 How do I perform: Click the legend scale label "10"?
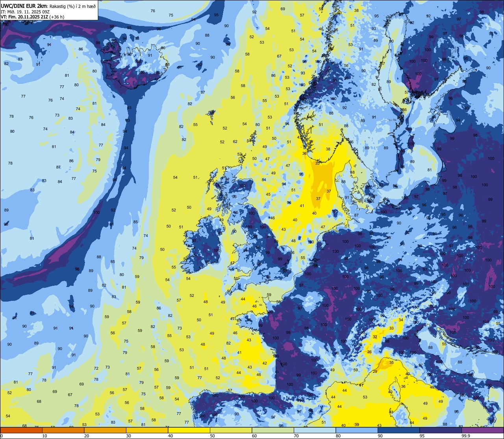pos(44,436)
